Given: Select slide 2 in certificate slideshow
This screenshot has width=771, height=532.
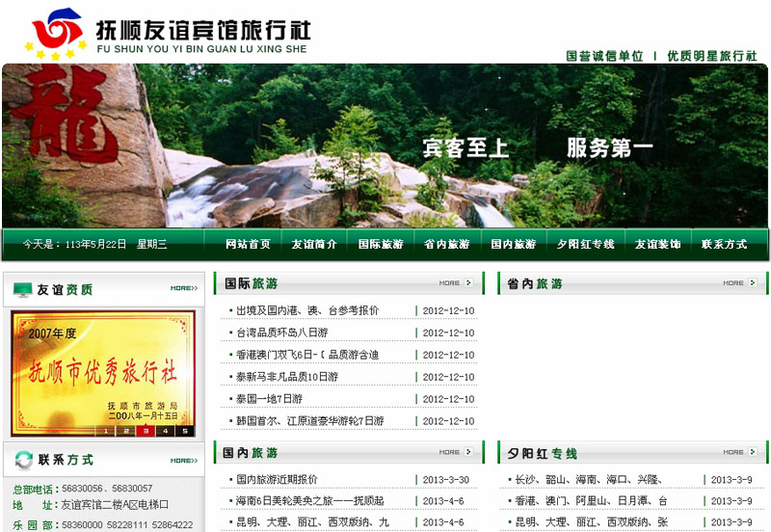Looking at the screenshot, I should [124, 431].
